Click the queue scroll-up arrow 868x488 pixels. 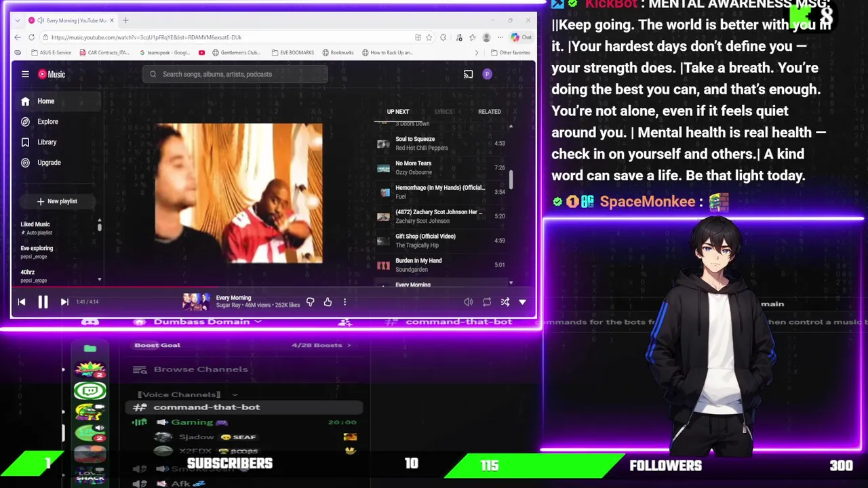coord(511,126)
